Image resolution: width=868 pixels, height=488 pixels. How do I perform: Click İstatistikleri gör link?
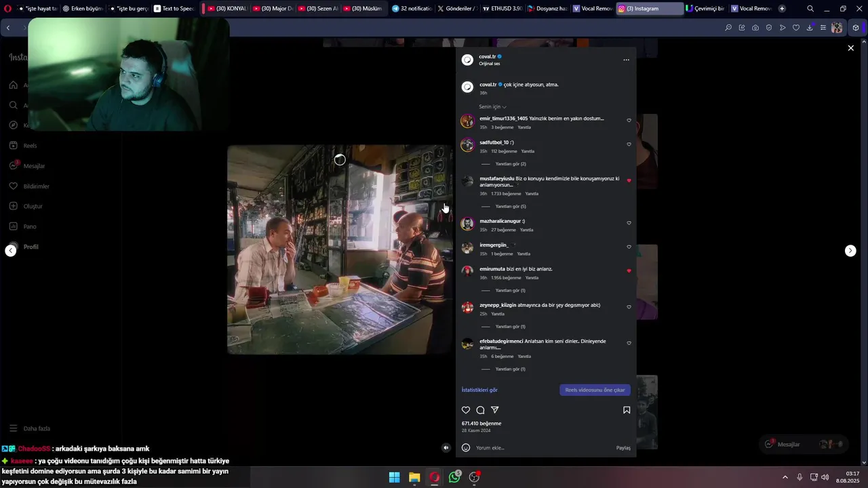tap(479, 390)
